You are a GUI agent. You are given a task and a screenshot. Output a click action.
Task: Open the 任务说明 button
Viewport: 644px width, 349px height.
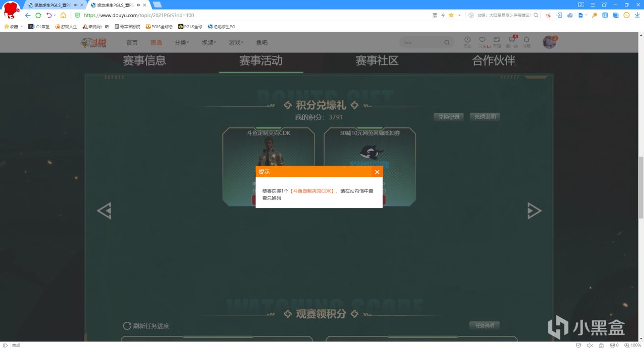(x=485, y=325)
